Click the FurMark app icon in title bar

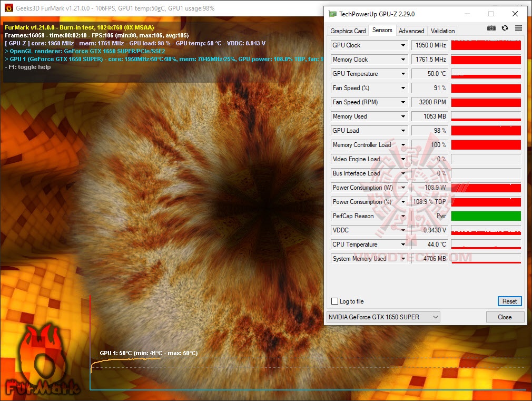pyautogui.click(x=8, y=8)
